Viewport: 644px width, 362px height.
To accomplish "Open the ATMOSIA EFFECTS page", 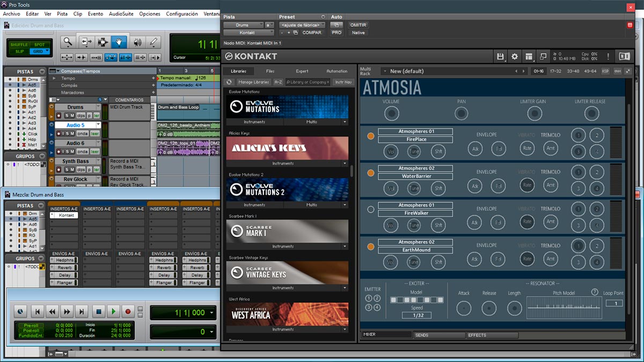I will (x=492, y=335).
